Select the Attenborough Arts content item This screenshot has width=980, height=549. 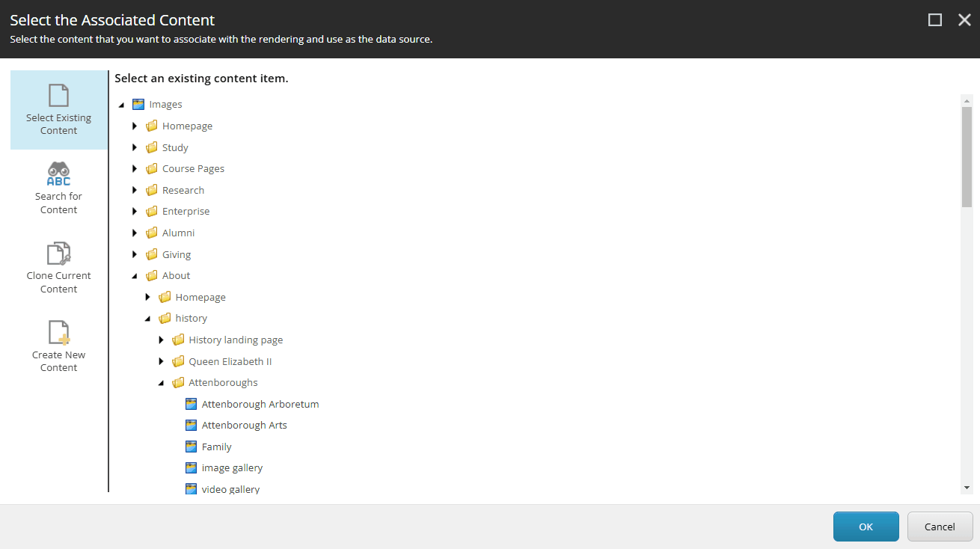tap(244, 425)
